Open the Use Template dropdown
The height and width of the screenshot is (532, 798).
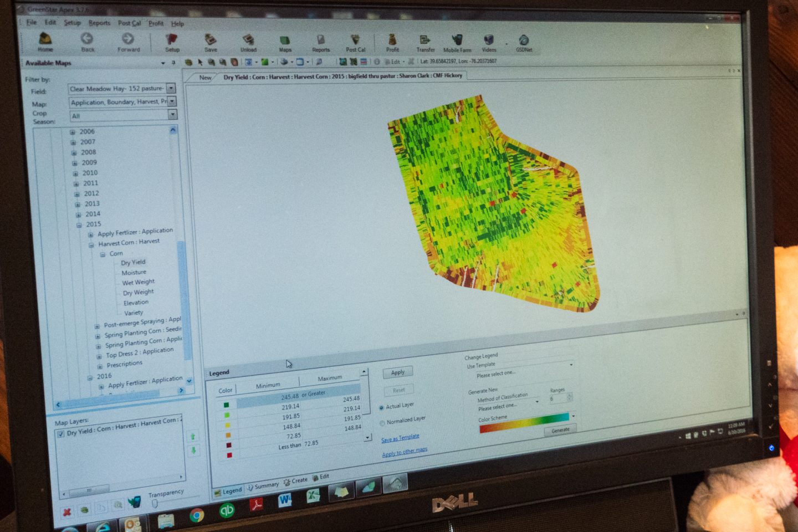pos(571,365)
